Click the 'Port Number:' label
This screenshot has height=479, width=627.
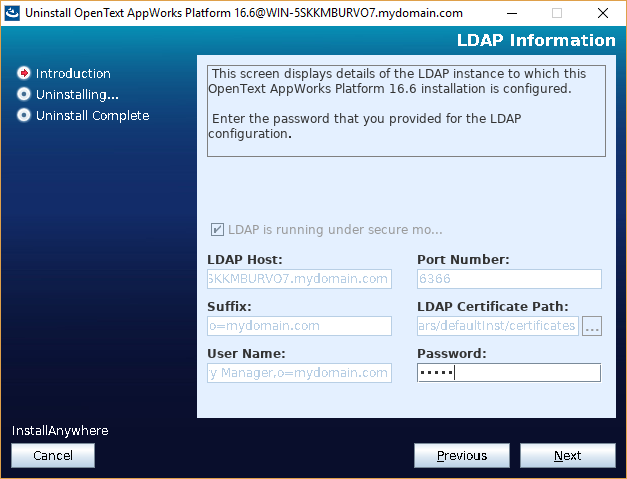point(463,259)
